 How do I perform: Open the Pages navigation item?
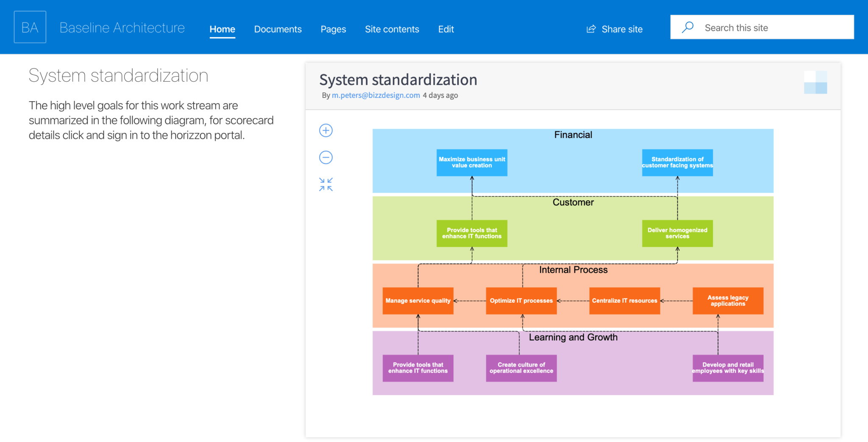(x=333, y=29)
